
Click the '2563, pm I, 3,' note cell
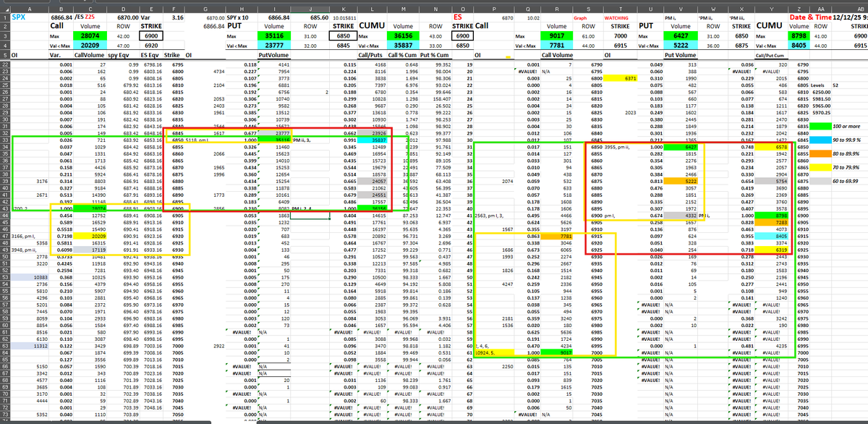tap(490, 216)
